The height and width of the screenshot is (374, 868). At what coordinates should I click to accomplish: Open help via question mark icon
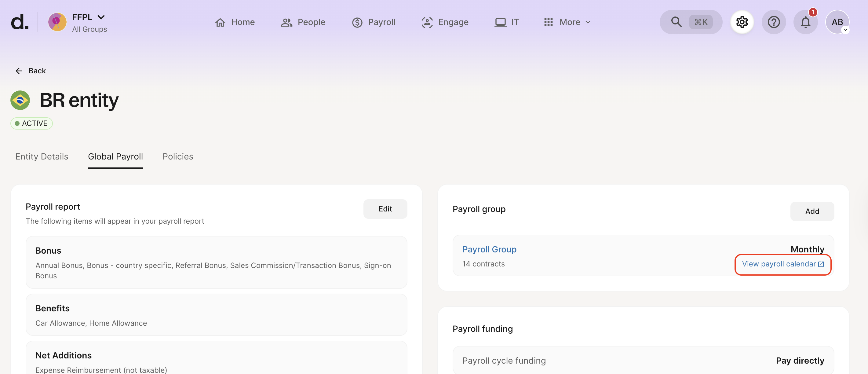point(774,22)
